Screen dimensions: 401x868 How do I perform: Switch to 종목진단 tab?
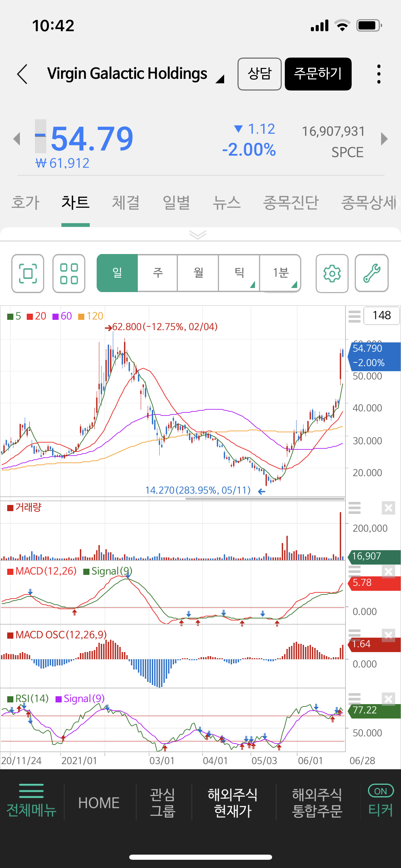[x=291, y=202]
